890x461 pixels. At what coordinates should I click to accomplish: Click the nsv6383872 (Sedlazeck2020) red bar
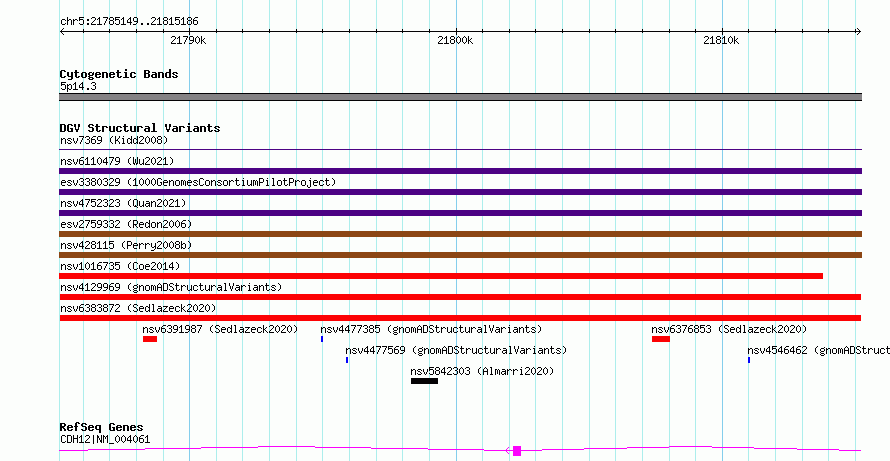point(460,318)
